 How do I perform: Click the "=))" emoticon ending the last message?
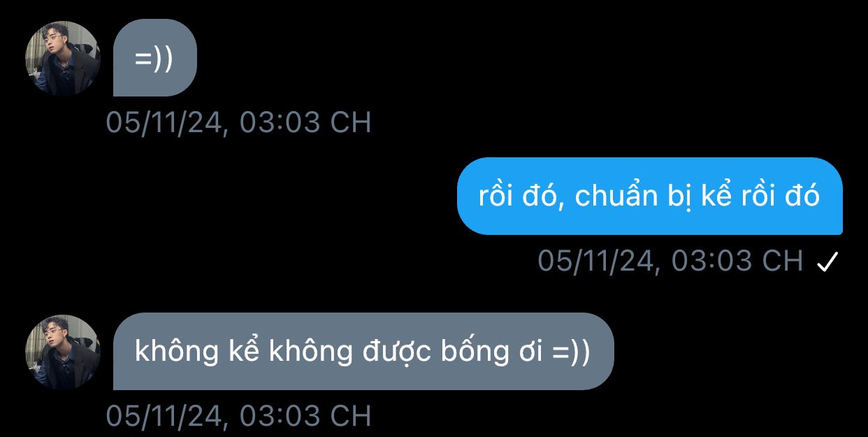point(571,352)
